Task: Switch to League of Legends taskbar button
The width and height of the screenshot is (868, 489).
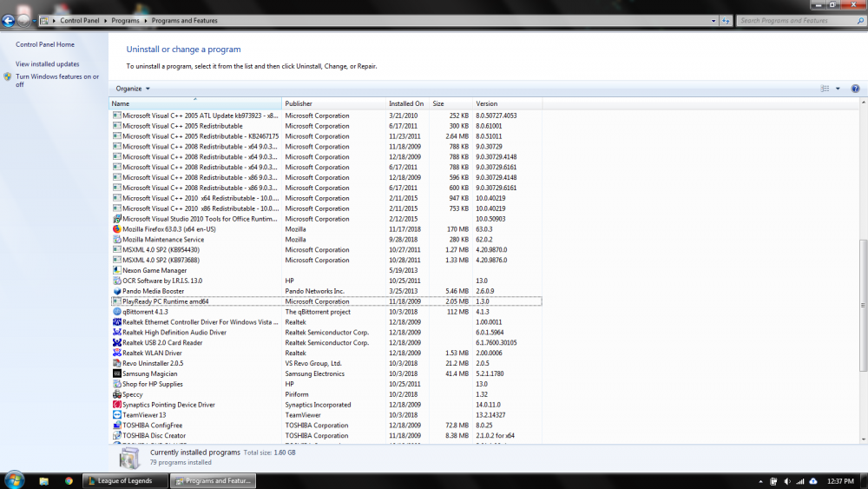Action: [x=125, y=480]
